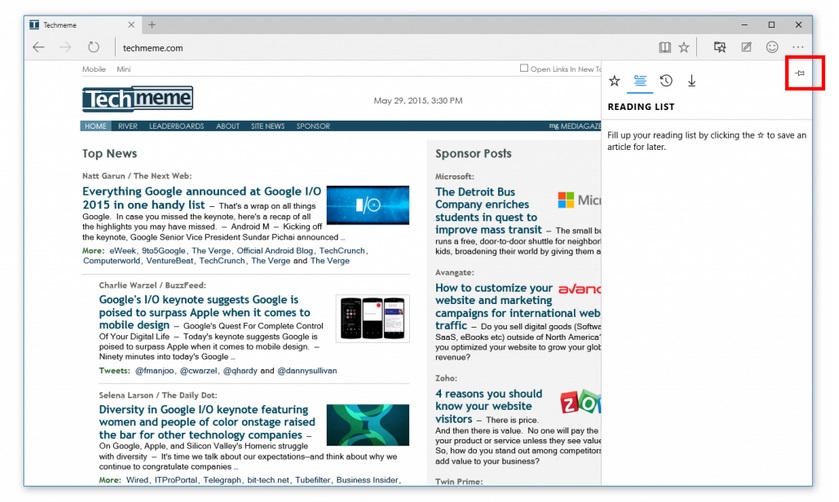
Task: Show History clock tab in hub
Action: pos(666,81)
